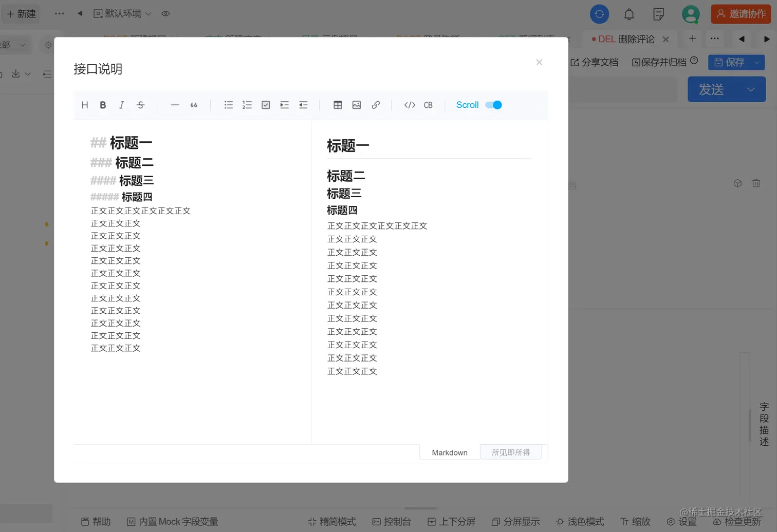Click the 新建 button
This screenshot has height=532, width=777.
pos(22,14)
